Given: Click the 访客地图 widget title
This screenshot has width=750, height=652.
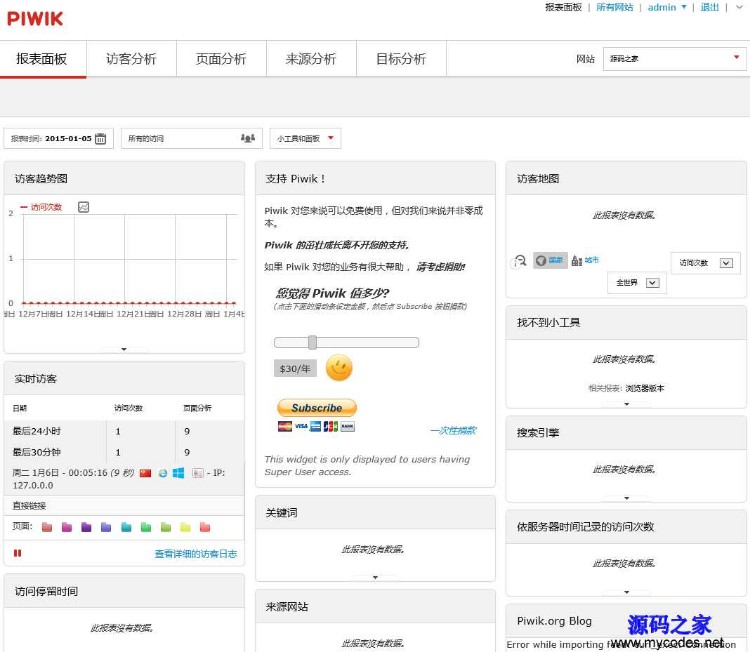Looking at the screenshot, I should pyautogui.click(x=538, y=178).
